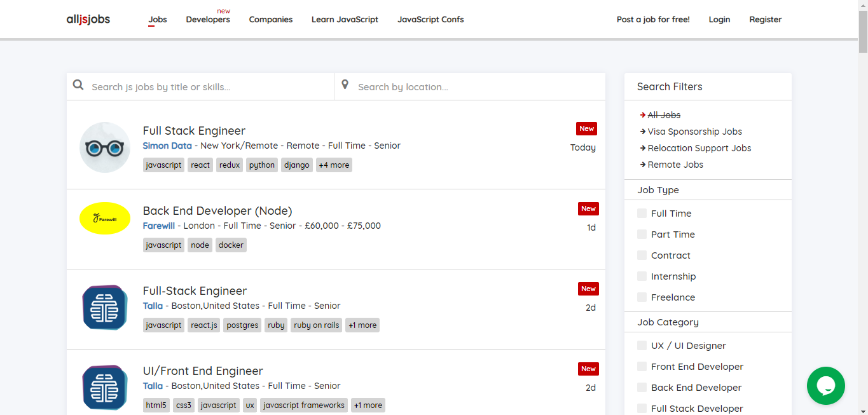Viewport: 868px width, 415px height.
Task: Expand +1 more skills on Full-Stack Engineer
Action: pyautogui.click(x=362, y=325)
